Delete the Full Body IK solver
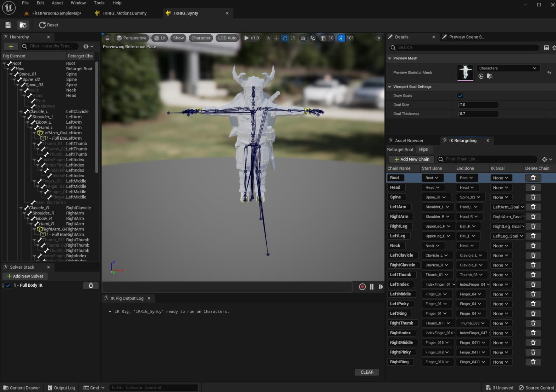Image resolution: width=556 pixels, height=392 pixels. coord(90,285)
